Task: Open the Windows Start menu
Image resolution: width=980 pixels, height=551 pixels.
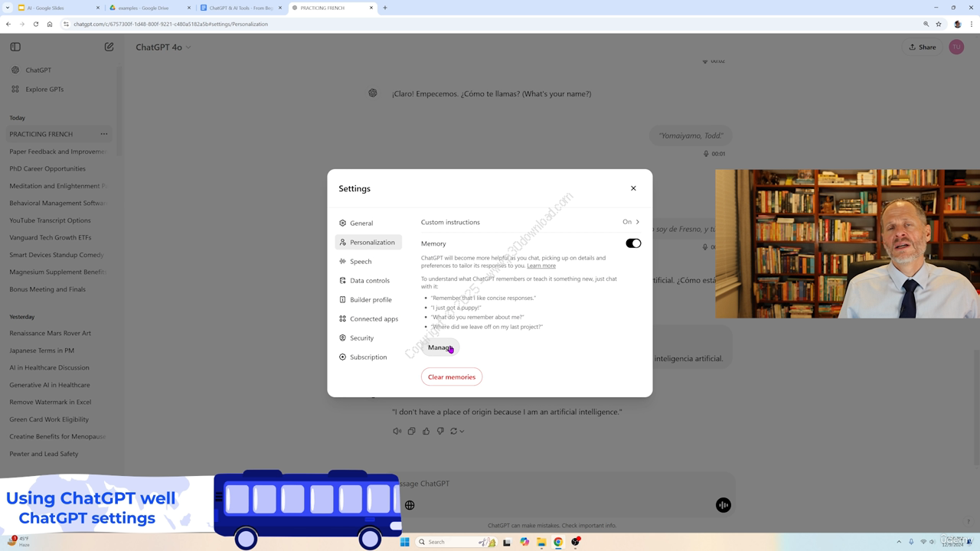Action: point(405,542)
